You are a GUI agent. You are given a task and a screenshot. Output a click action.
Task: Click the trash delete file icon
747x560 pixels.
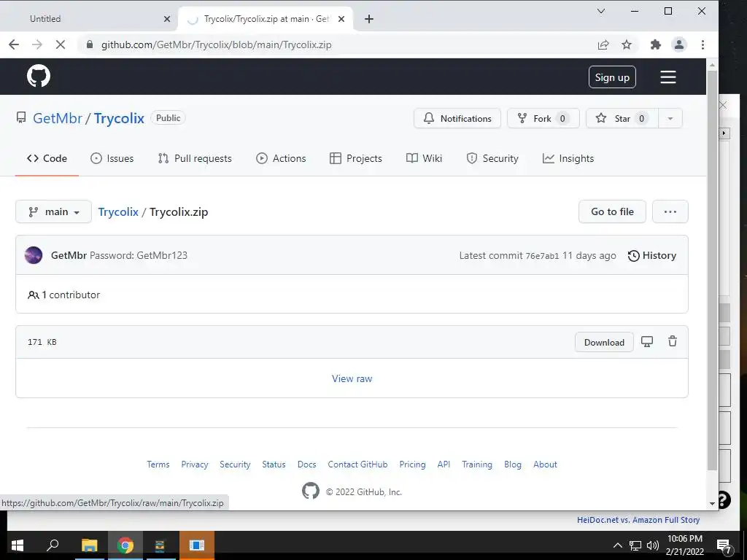672,341
